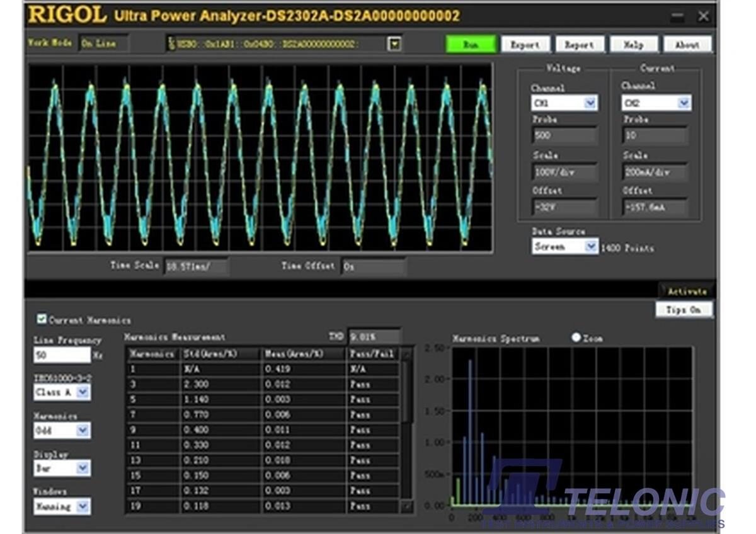
Task: Select the harmonic 11 row Std 0.330
Action: pos(263,445)
